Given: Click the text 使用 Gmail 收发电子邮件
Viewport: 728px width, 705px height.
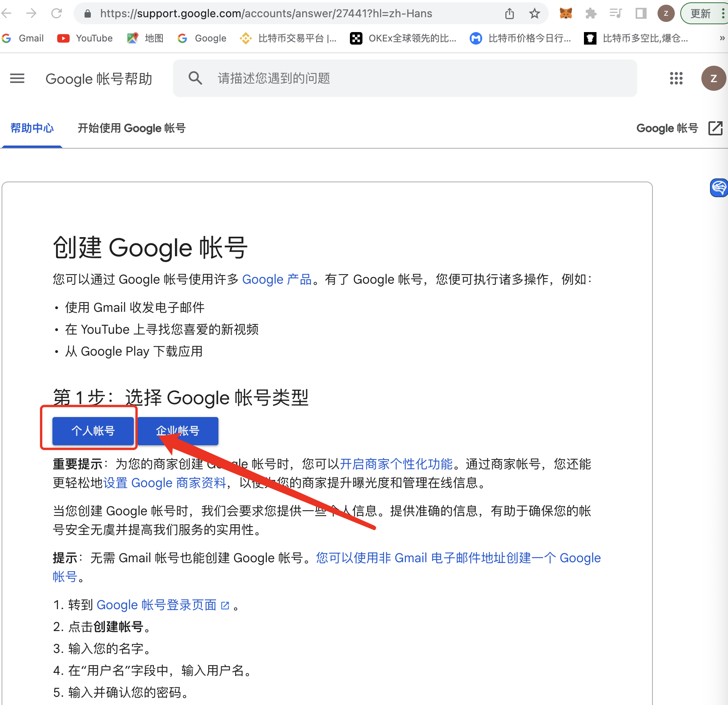Looking at the screenshot, I should (x=135, y=308).
